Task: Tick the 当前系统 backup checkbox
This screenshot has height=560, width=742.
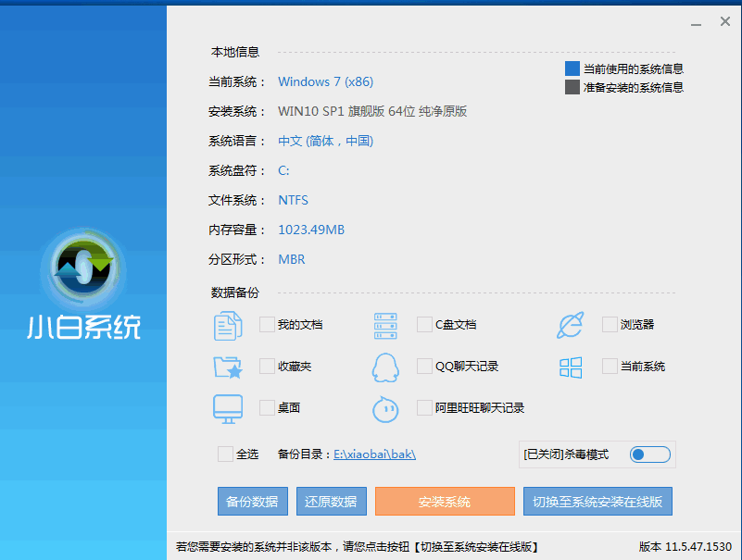Action: 610,366
